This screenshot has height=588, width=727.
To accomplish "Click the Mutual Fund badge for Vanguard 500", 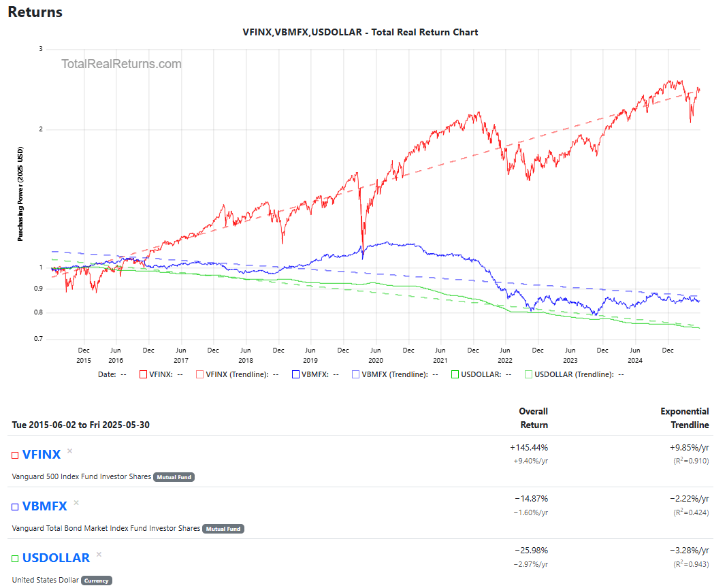I will coord(174,477).
